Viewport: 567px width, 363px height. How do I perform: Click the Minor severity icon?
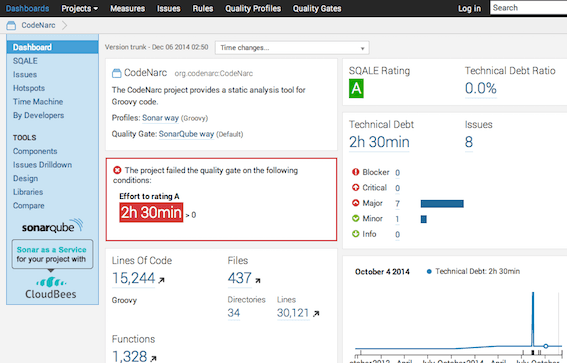(355, 218)
